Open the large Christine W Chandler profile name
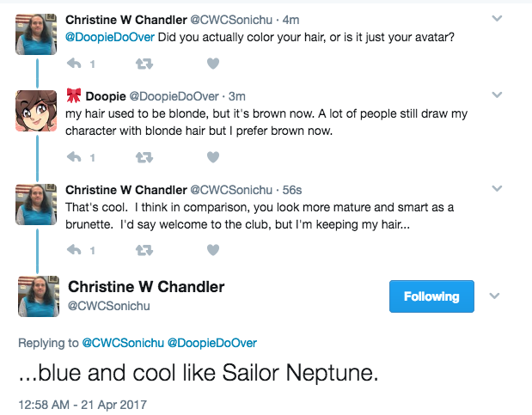 coord(146,287)
